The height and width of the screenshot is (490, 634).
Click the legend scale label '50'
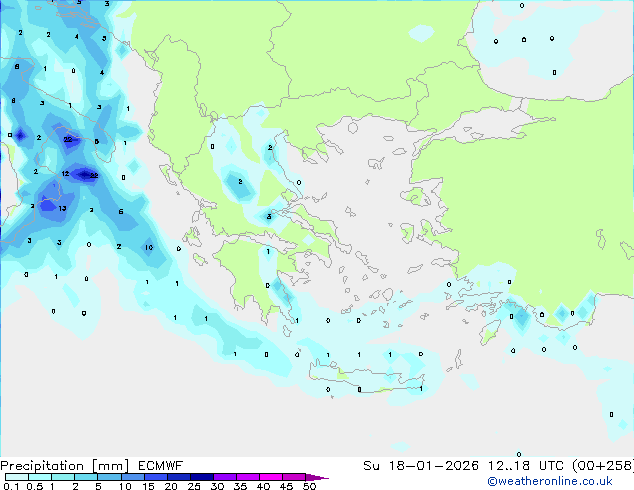click(309, 486)
